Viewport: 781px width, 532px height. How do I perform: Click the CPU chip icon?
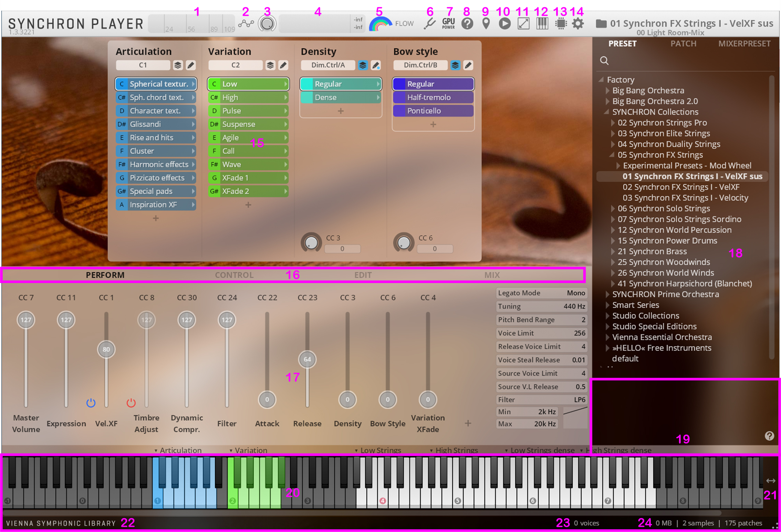[x=561, y=23]
